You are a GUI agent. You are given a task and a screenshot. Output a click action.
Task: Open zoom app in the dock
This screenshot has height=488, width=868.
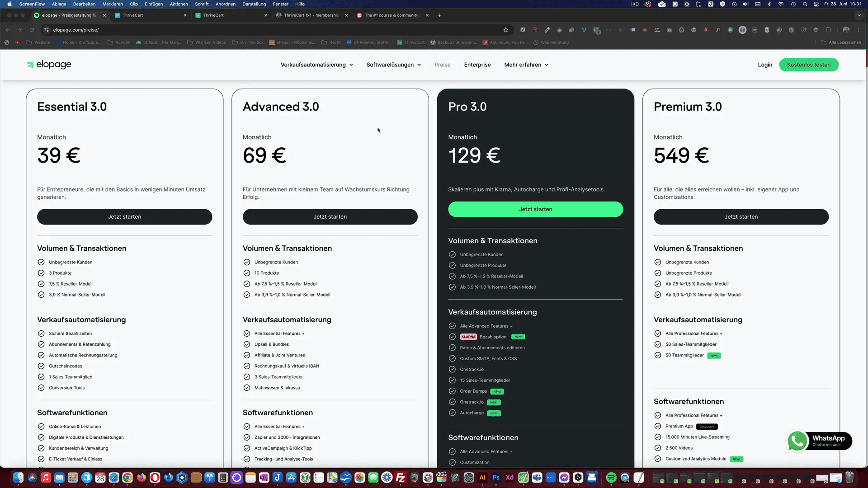coord(551,478)
